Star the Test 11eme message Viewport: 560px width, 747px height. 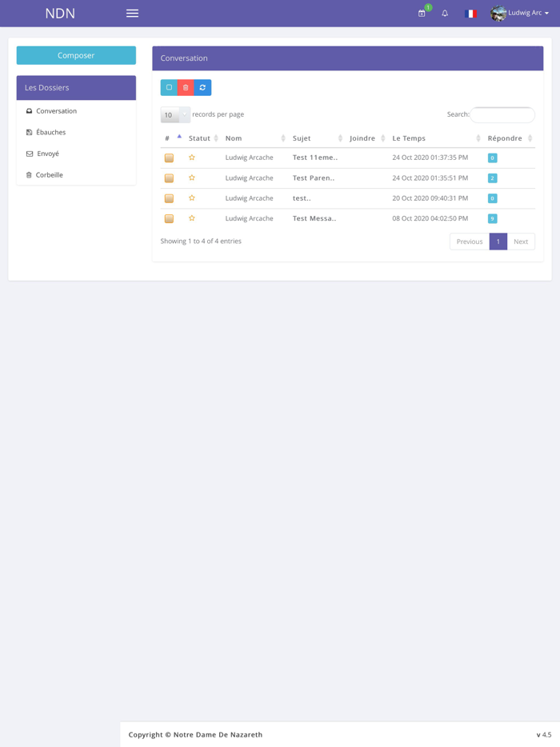[x=192, y=158]
